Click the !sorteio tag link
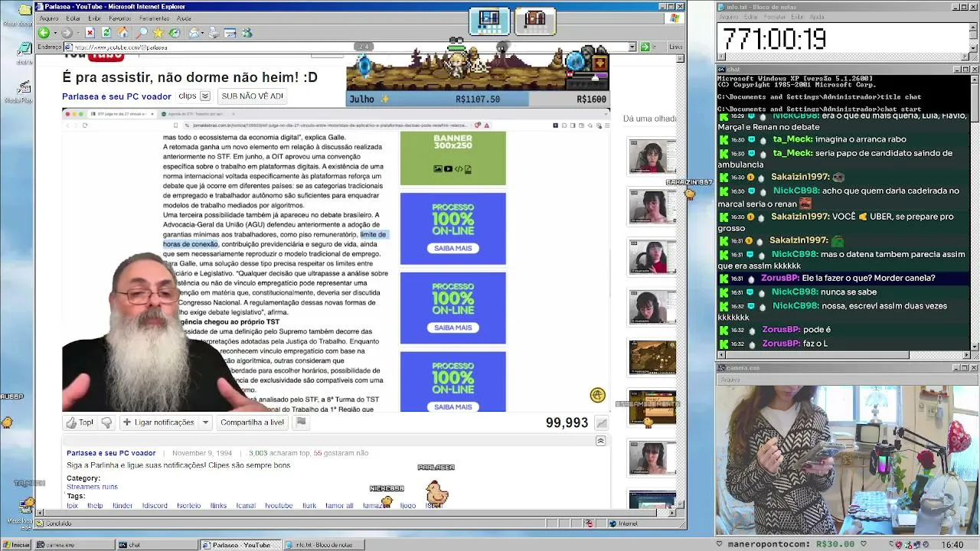This screenshot has width=980, height=551. click(x=188, y=506)
